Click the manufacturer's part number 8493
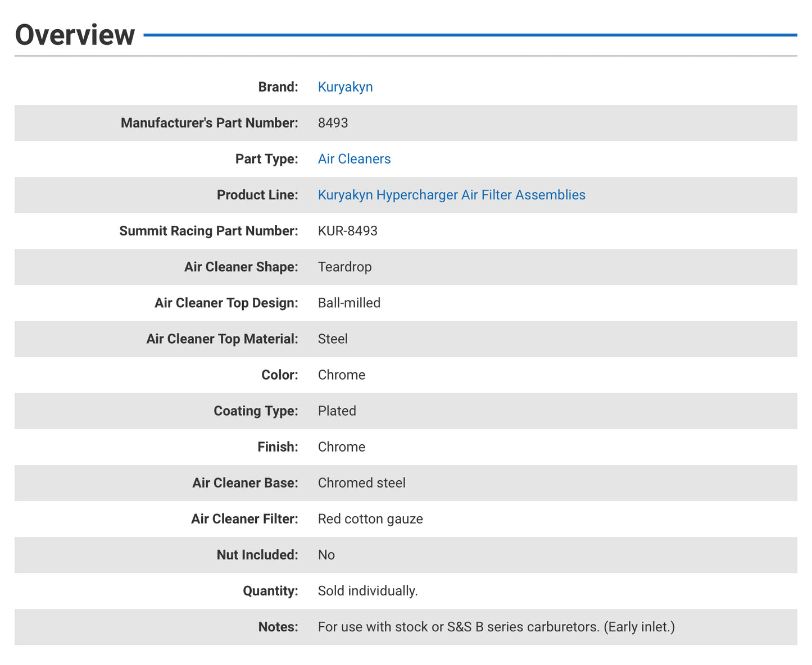Viewport: 812px width, 665px height. coord(333,123)
